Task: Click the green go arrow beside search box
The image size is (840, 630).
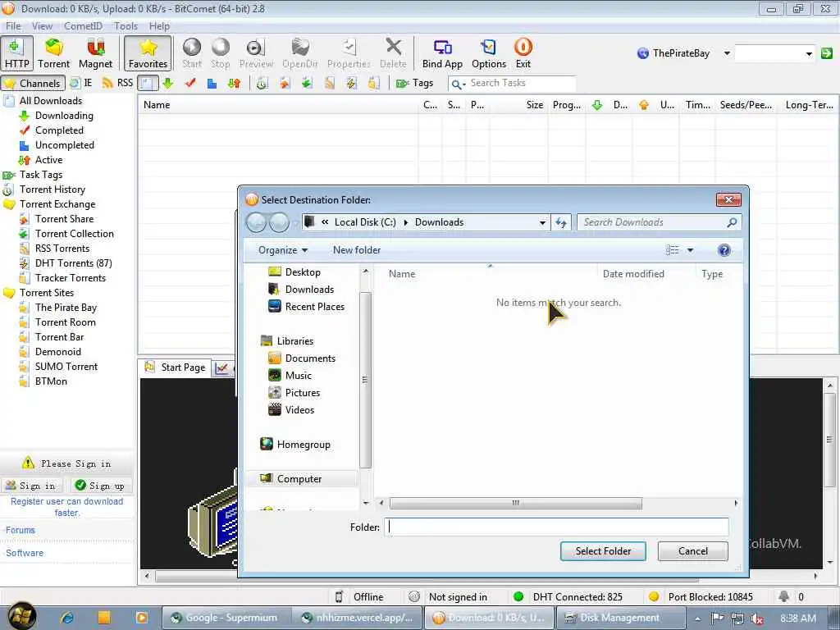Action: point(827,53)
